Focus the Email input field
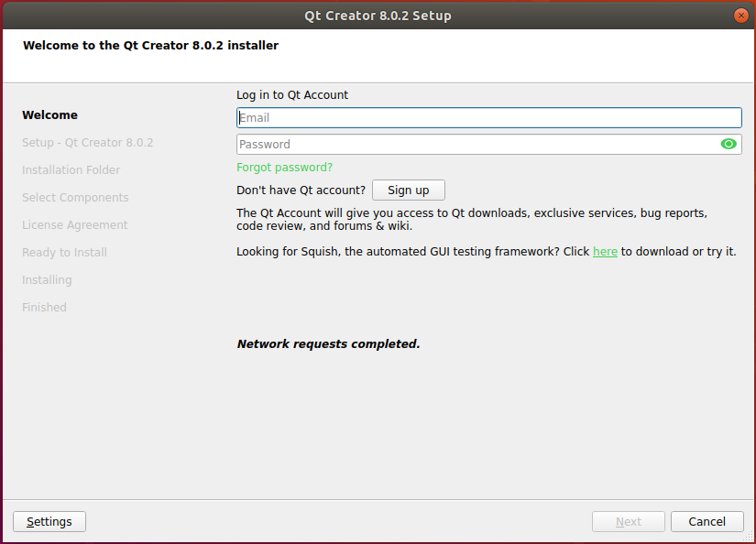 pos(488,117)
